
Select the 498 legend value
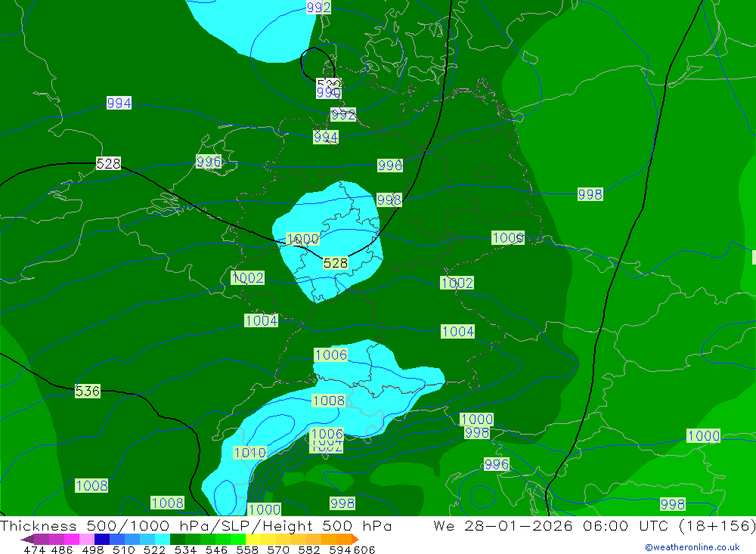click(x=92, y=549)
